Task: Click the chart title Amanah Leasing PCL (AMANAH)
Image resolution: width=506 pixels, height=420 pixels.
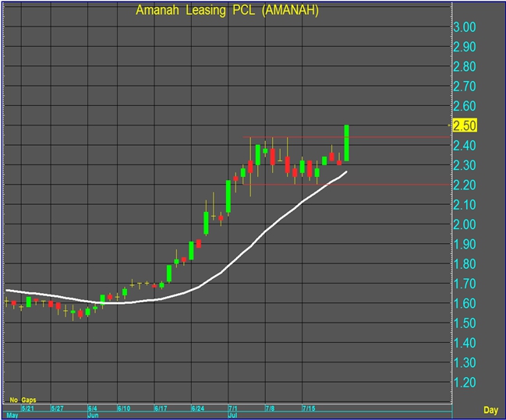Action: pos(227,10)
